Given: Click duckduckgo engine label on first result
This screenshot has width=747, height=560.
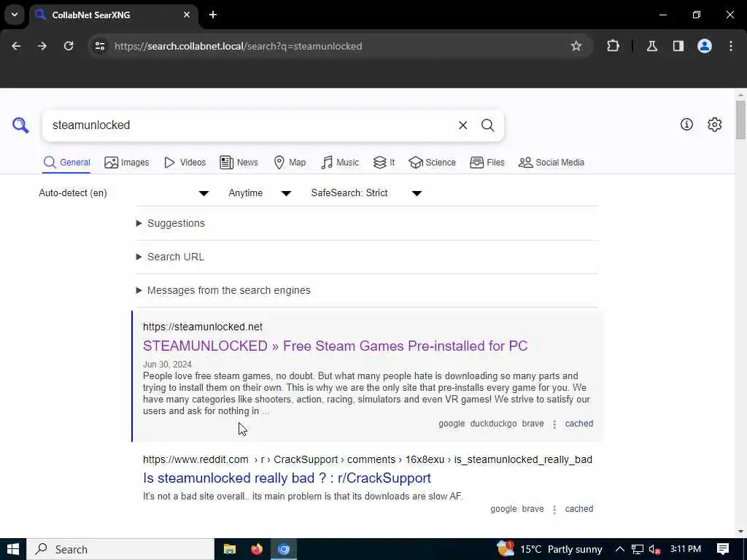Looking at the screenshot, I should 493,424.
